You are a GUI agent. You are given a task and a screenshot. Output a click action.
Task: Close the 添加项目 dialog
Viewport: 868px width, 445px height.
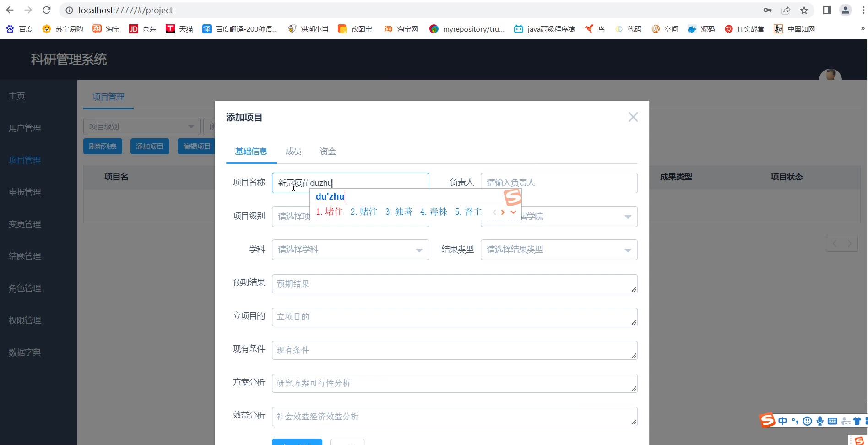click(633, 117)
